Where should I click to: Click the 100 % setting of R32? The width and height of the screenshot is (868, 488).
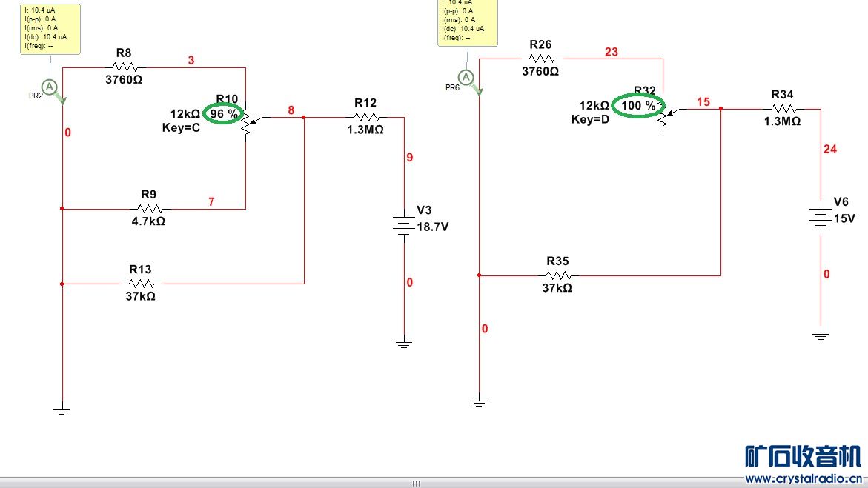click(x=638, y=106)
